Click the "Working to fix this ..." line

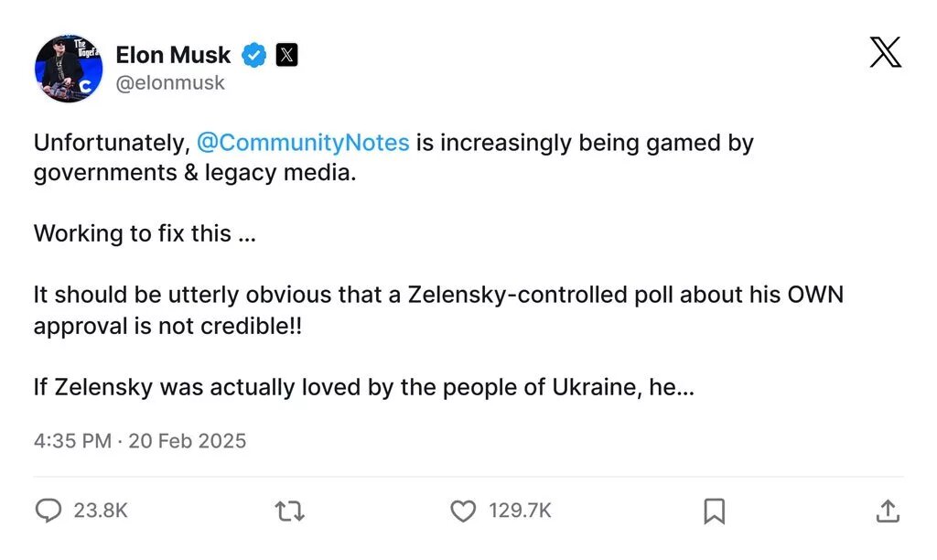click(x=145, y=233)
